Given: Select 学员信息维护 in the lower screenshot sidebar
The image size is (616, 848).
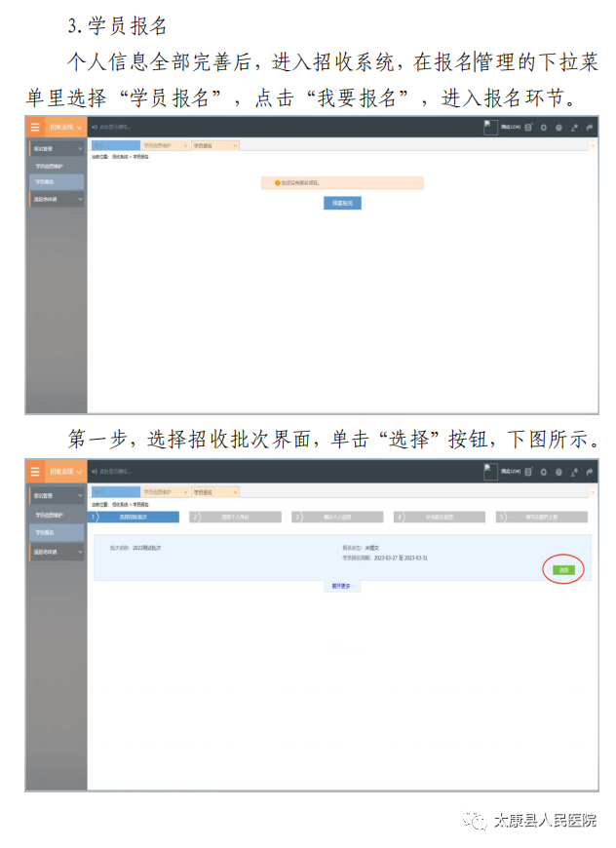Looking at the screenshot, I should coord(49,515).
